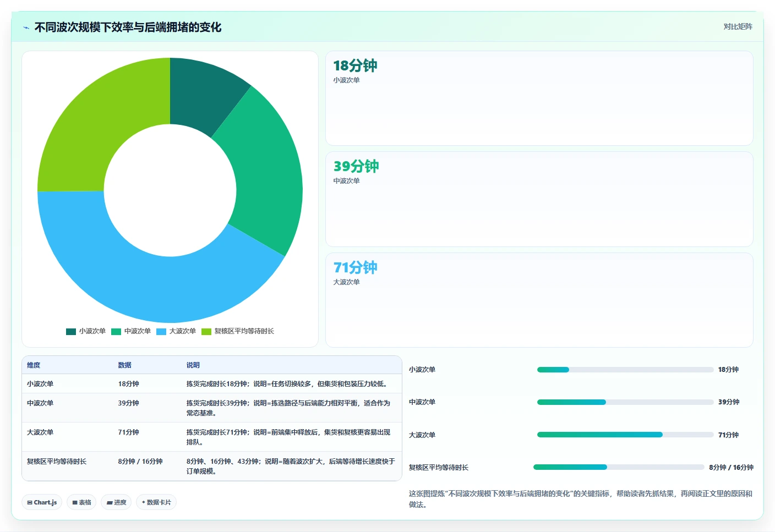Image resolution: width=775 pixels, height=532 pixels.
Task: Select the 71分钟 大波次单 data card
Action: (x=539, y=300)
